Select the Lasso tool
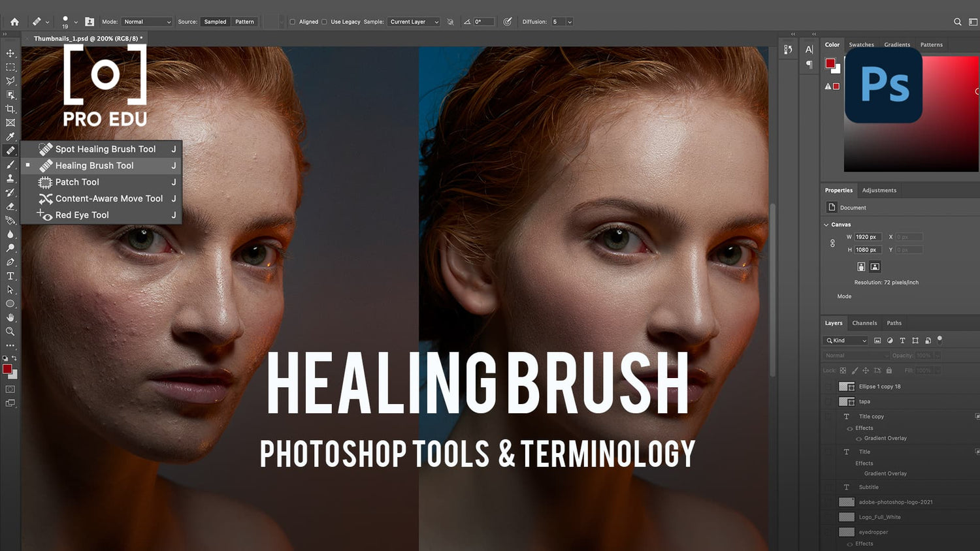Viewport: 980px width, 551px height. point(10,81)
